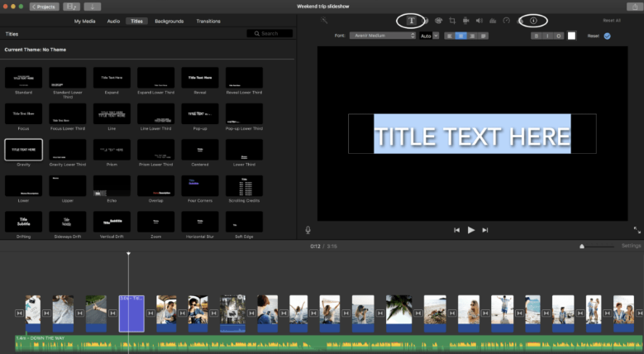Select the Titles text tool icon
Image resolution: width=644 pixels, height=354 pixels.
click(x=411, y=21)
